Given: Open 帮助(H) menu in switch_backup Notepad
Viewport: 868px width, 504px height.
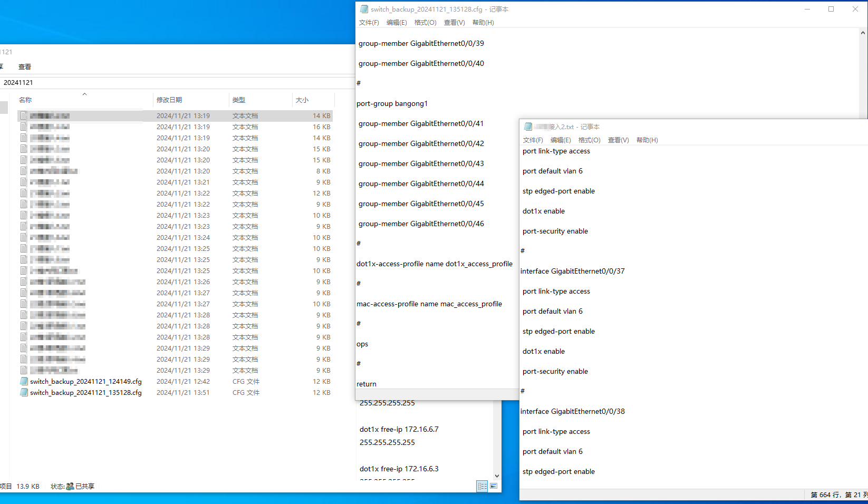Looking at the screenshot, I should click(483, 23).
